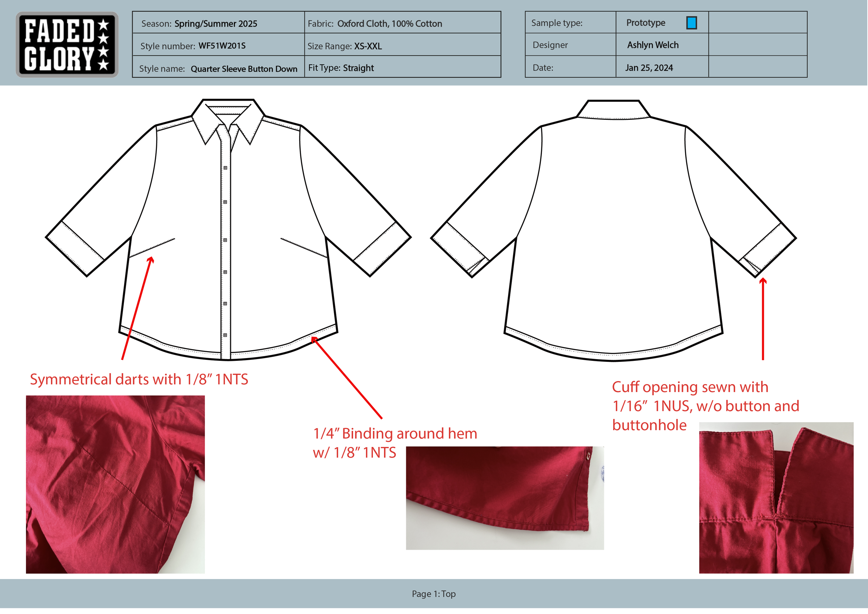Open the red dart close-up photo
The image size is (868, 614).
pos(115,484)
